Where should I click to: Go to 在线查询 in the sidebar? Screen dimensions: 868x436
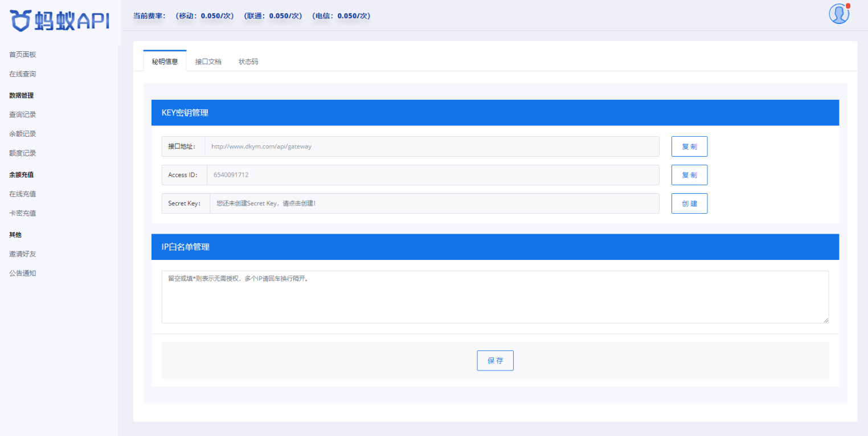point(23,74)
